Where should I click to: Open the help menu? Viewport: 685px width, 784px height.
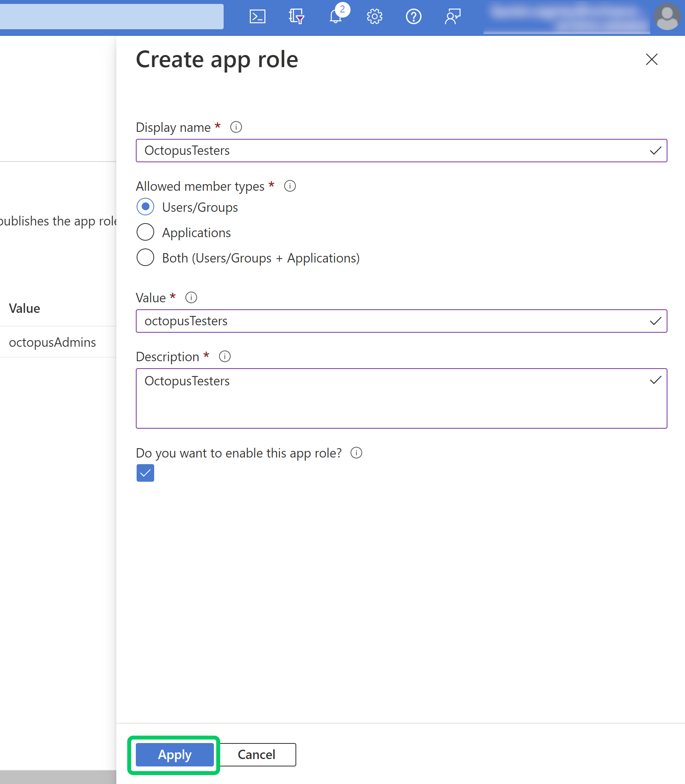413,16
